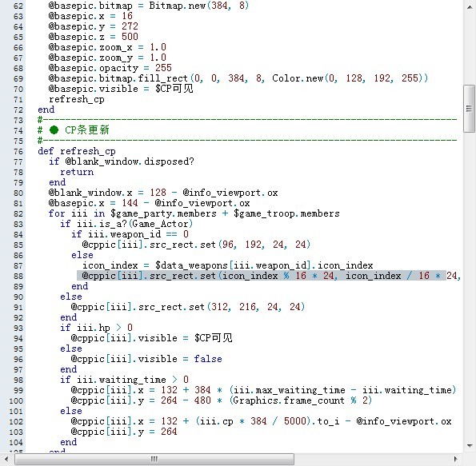Click line number 88 in the gutter
The height and width of the screenshot is (466, 476).
(18, 276)
